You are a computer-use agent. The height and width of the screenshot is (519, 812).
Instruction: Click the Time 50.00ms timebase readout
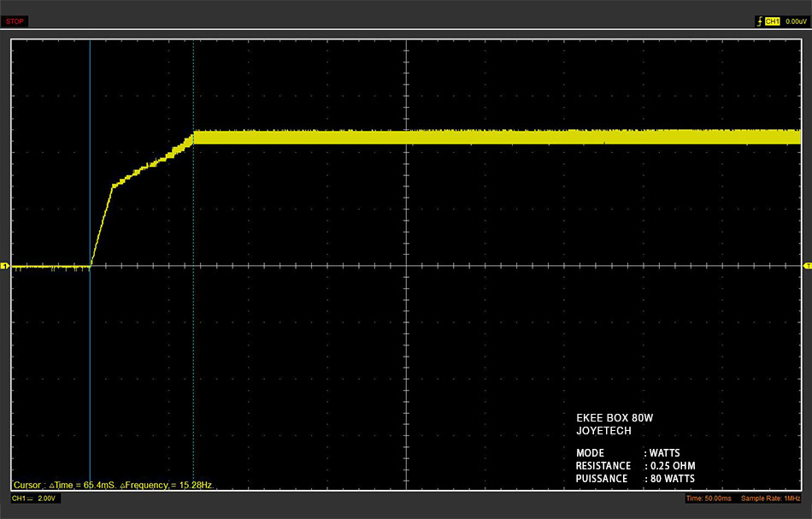pyautogui.click(x=709, y=498)
